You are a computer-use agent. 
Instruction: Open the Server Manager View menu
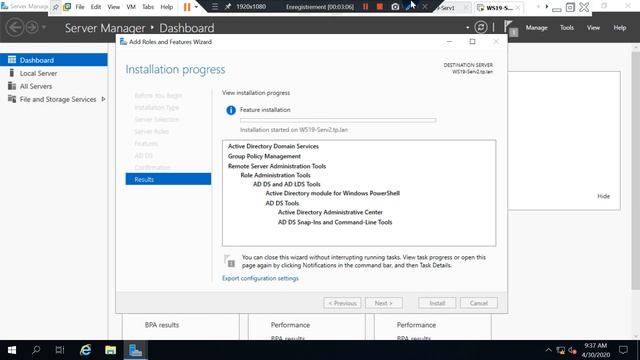tap(593, 28)
